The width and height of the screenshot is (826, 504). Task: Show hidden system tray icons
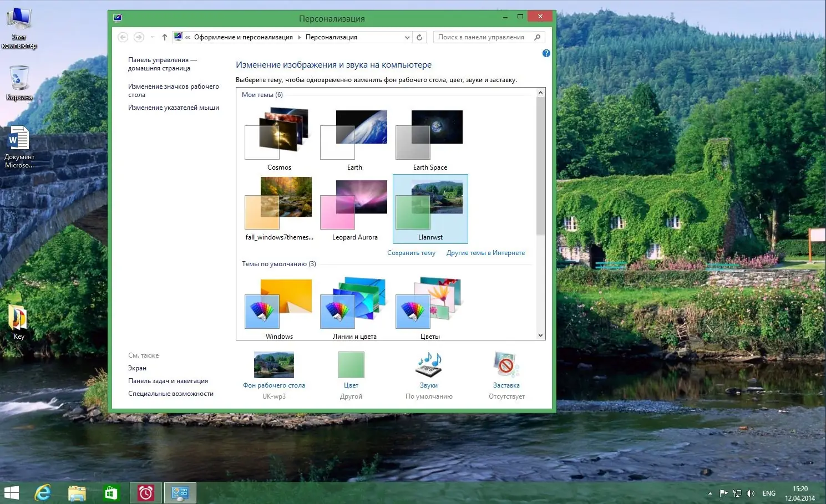[710, 493]
